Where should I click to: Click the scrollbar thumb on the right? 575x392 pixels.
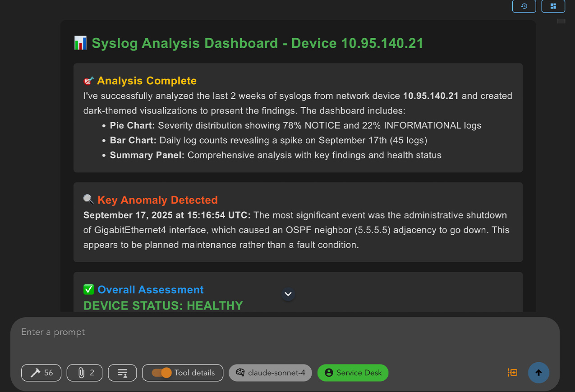(561, 21)
